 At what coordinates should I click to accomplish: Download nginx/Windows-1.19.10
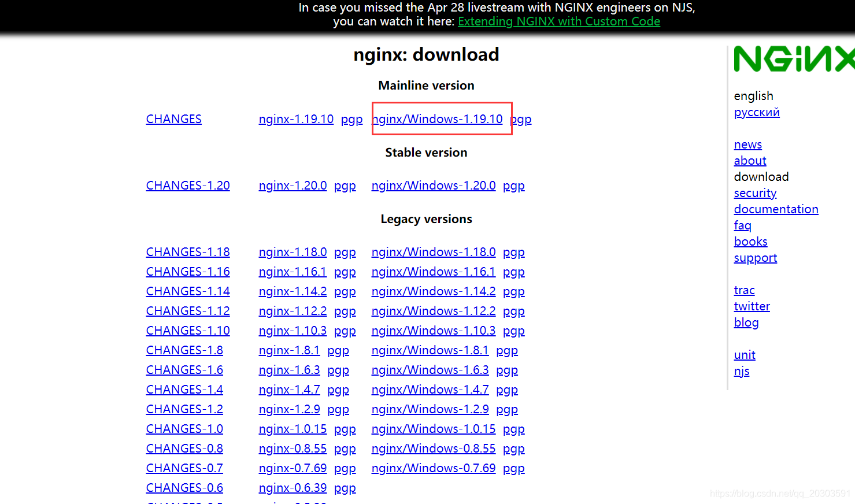tap(437, 119)
